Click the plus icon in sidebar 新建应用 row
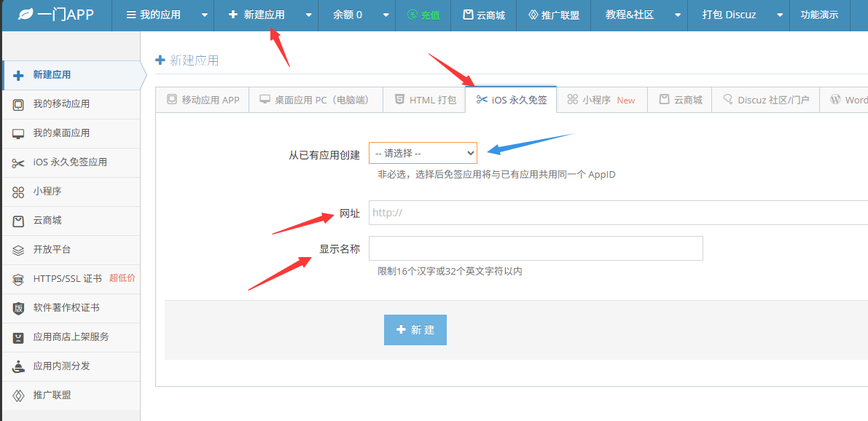 tap(18, 75)
